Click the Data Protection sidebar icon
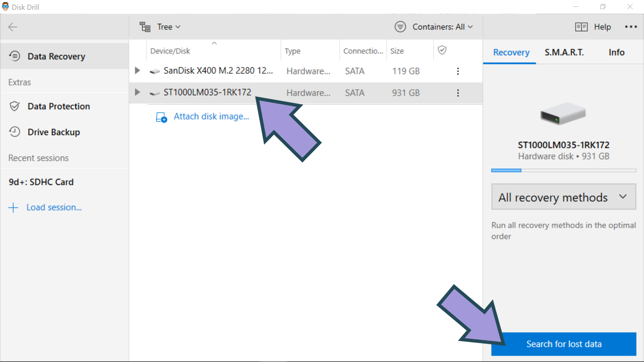 (14, 106)
